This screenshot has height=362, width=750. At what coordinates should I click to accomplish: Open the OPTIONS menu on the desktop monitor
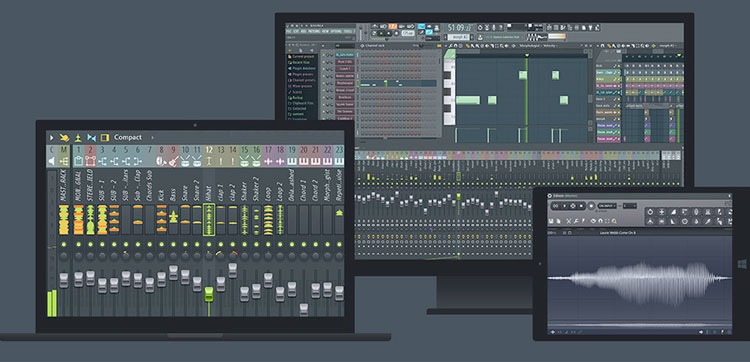tap(336, 32)
